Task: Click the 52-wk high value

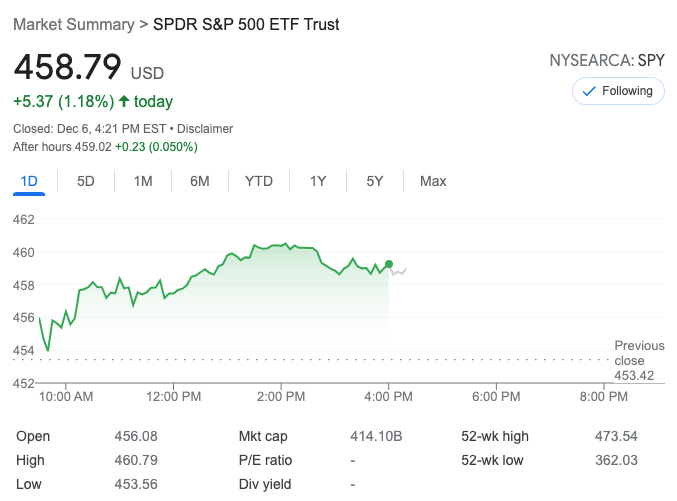Action: [615, 436]
